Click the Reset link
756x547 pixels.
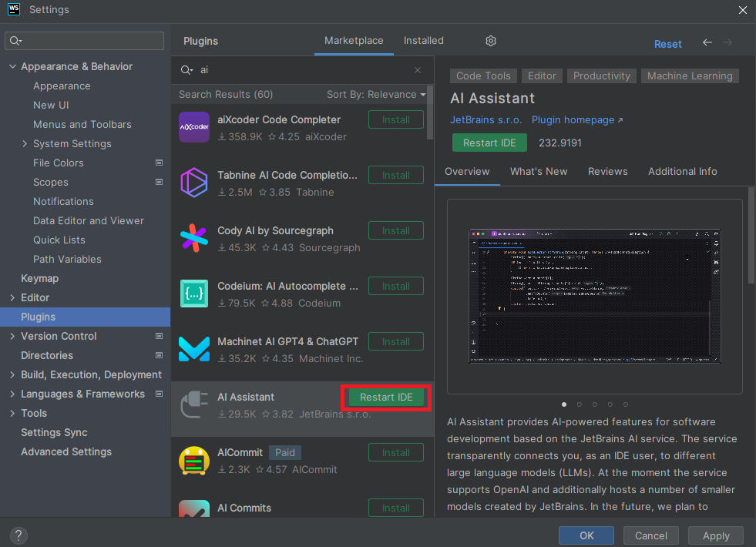tap(668, 44)
